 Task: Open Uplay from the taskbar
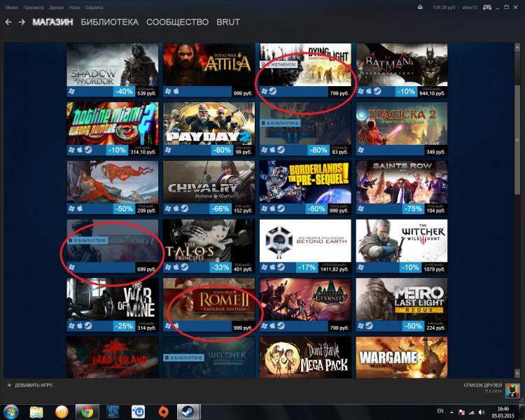[138, 412]
